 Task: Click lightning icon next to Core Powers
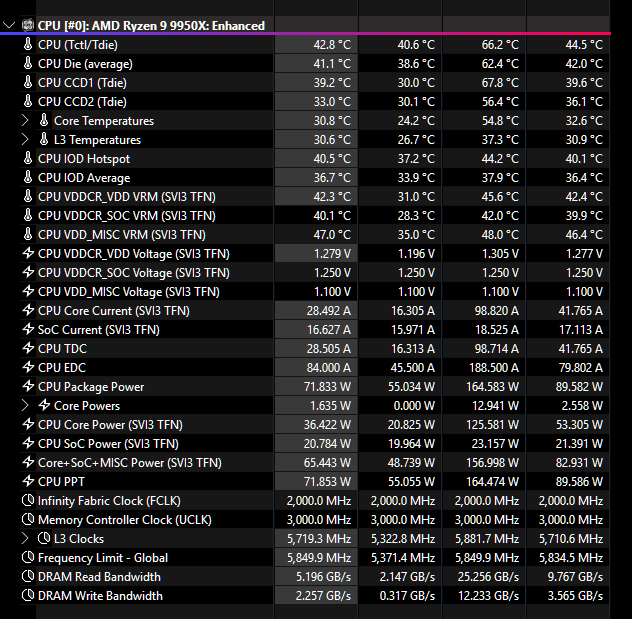click(44, 405)
